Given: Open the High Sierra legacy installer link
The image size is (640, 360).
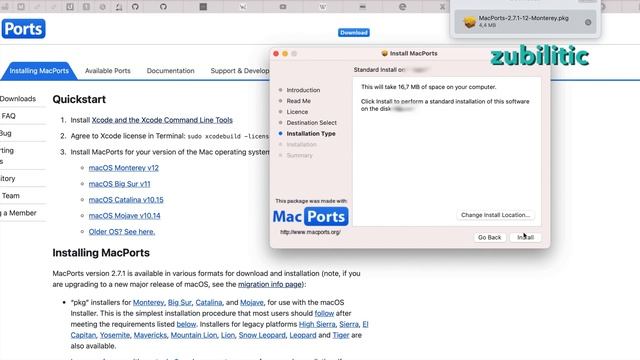Looking at the screenshot, I should click(x=317, y=324).
